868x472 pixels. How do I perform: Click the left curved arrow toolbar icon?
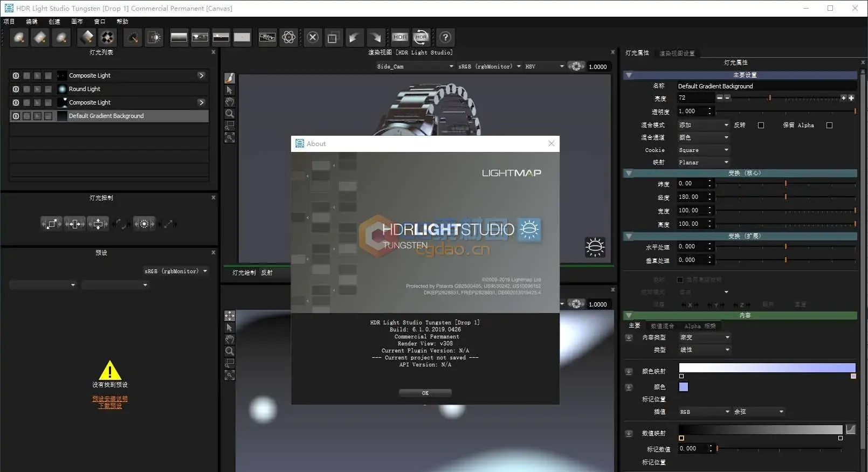tap(354, 37)
